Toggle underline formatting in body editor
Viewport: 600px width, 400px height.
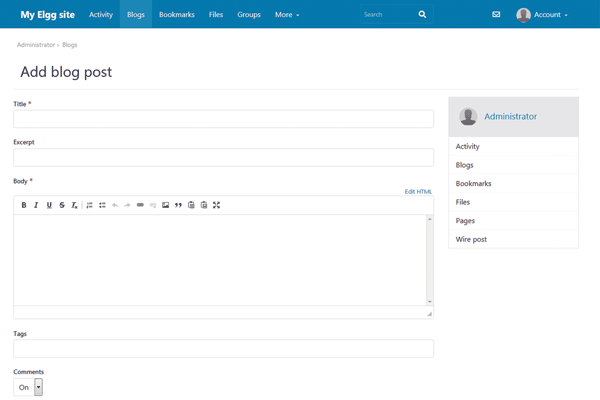49,205
